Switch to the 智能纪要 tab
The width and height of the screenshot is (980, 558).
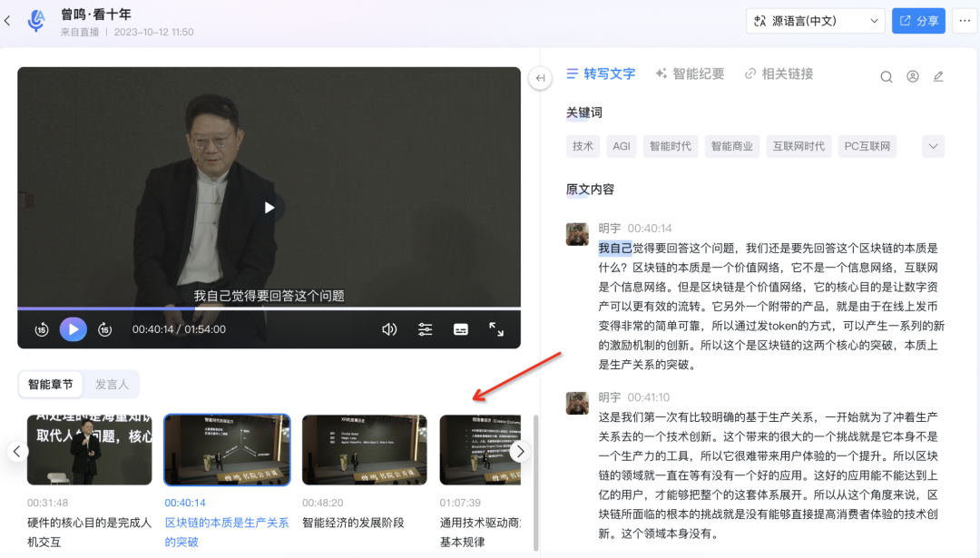pyautogui.click(x=690, y=74)
